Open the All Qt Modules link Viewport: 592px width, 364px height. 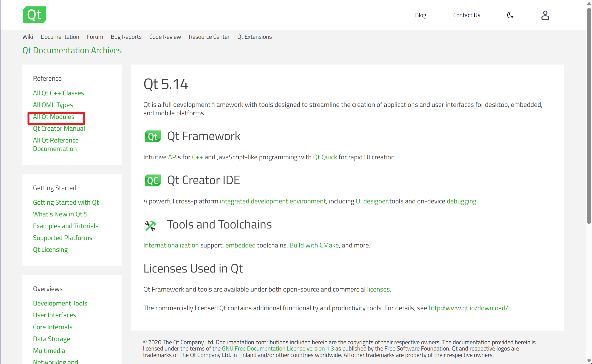(x=54, y=117)
